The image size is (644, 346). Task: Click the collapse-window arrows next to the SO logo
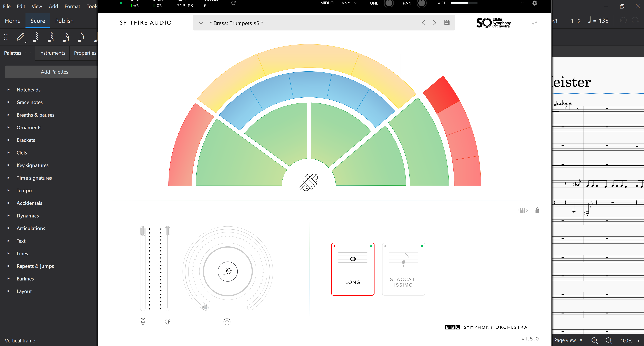point(534,23)
